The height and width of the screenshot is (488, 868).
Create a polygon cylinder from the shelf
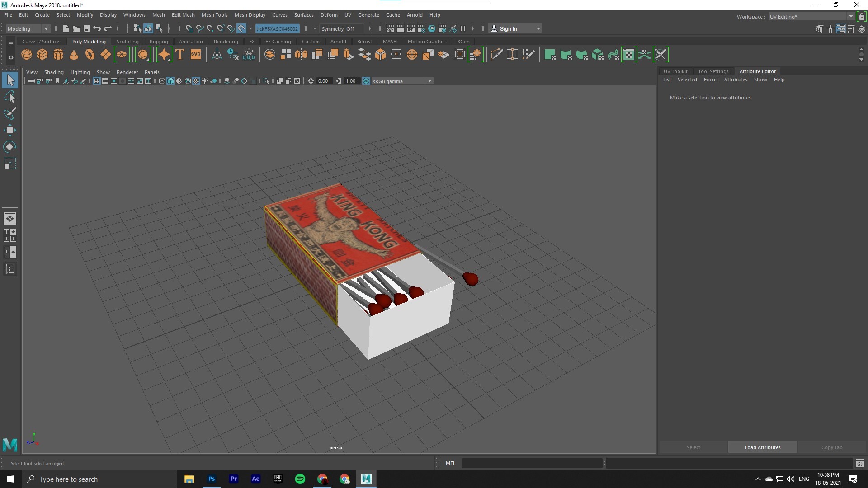[x=58, y=54]
